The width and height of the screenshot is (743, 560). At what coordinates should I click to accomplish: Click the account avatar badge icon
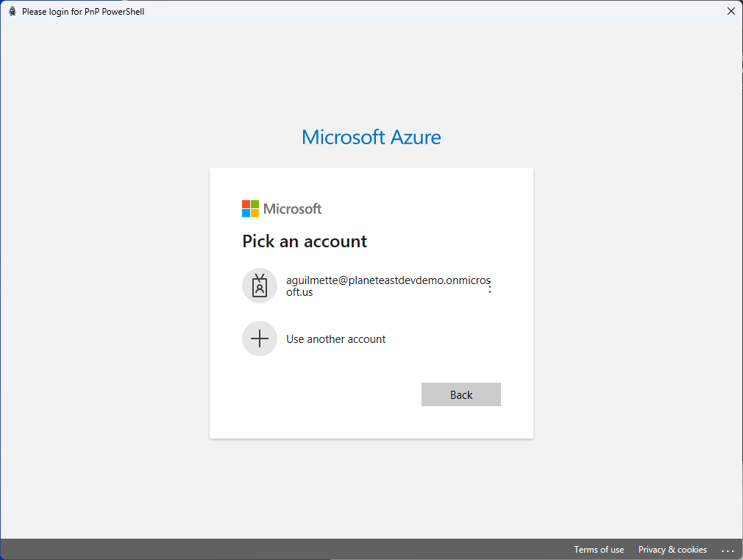coord(260,286)
